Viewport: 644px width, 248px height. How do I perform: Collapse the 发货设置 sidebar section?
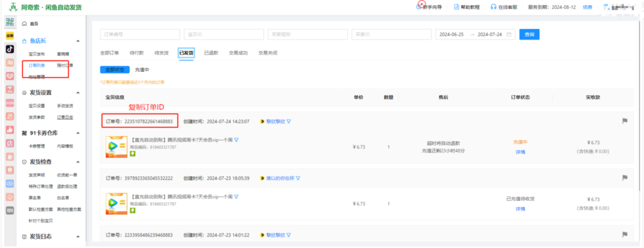click(78, 93)
